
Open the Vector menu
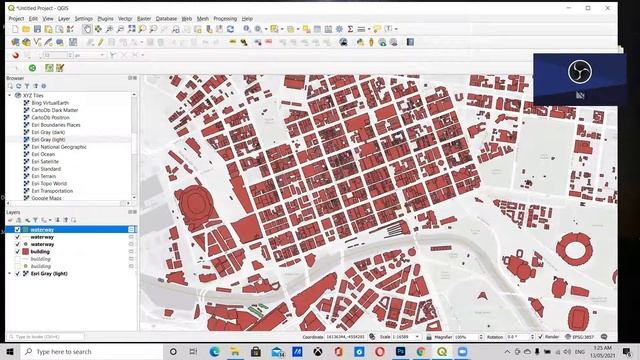click(125, 18)
